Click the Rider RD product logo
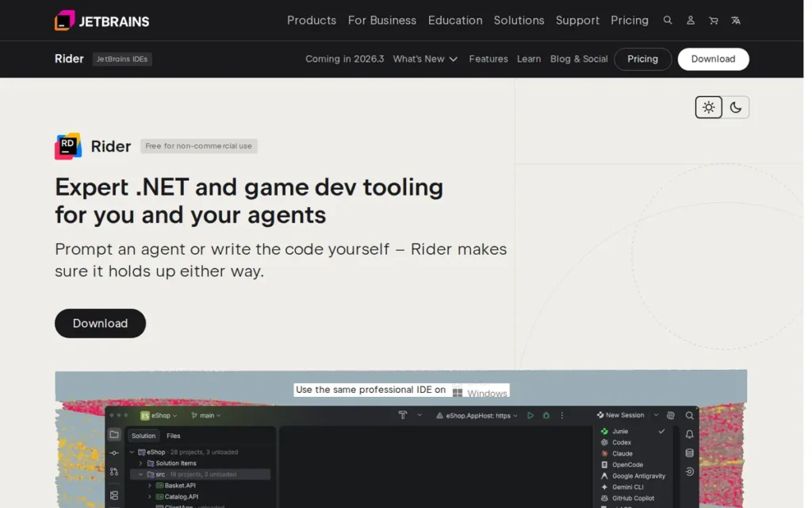The image size is (812, 508). tap(68, 146)
